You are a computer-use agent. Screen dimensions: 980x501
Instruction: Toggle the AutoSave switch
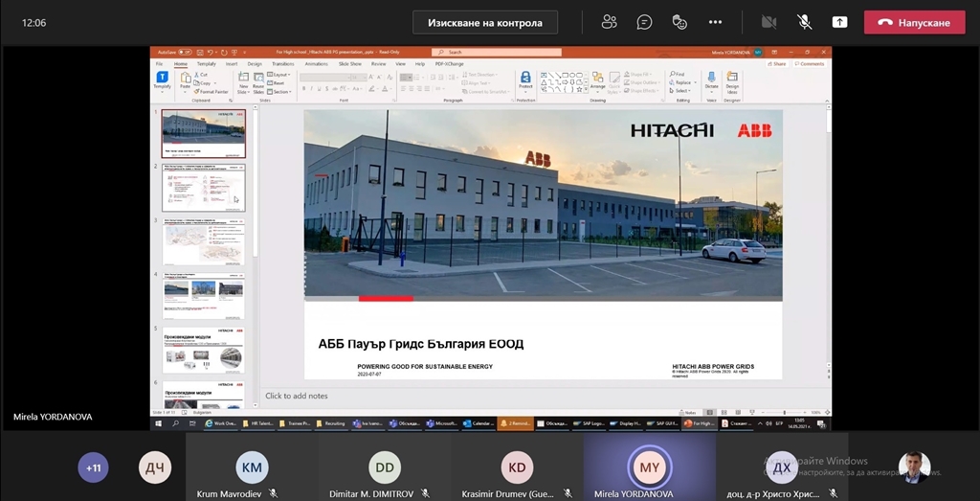pyautogui.click(x=186, y=52)
